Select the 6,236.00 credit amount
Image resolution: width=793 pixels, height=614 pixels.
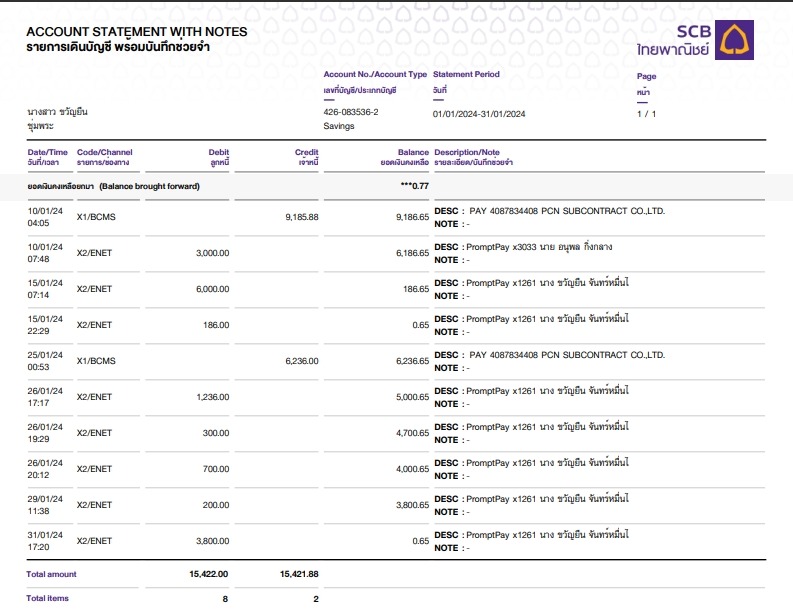[301, 361]
